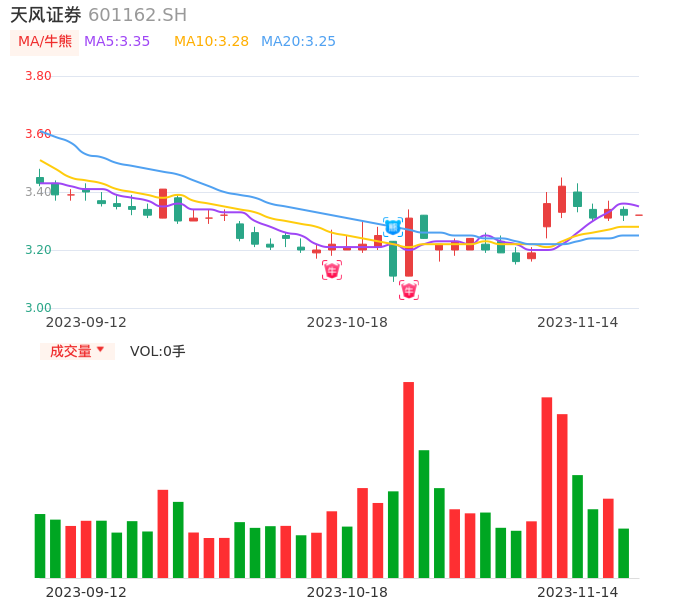Viewport: 686px width, 606px height.
Task: Click the bull marker below the 3.31 candle
Action: 409,291
